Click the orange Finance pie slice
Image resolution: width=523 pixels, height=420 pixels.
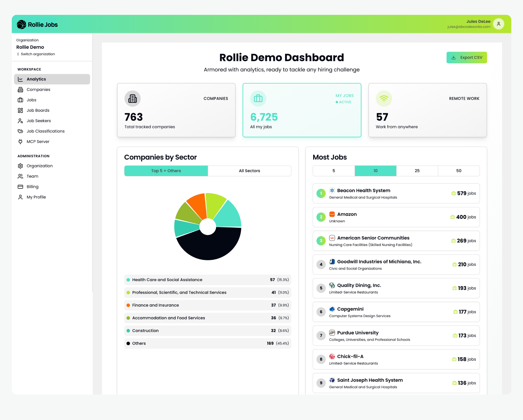pyautogui.click(x=198, y=205)
